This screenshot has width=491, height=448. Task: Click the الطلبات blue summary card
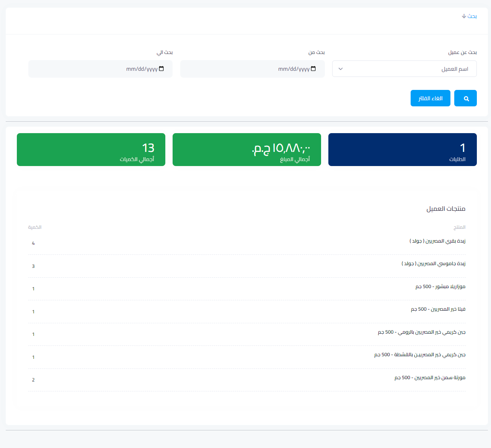(x=403, y=150)
